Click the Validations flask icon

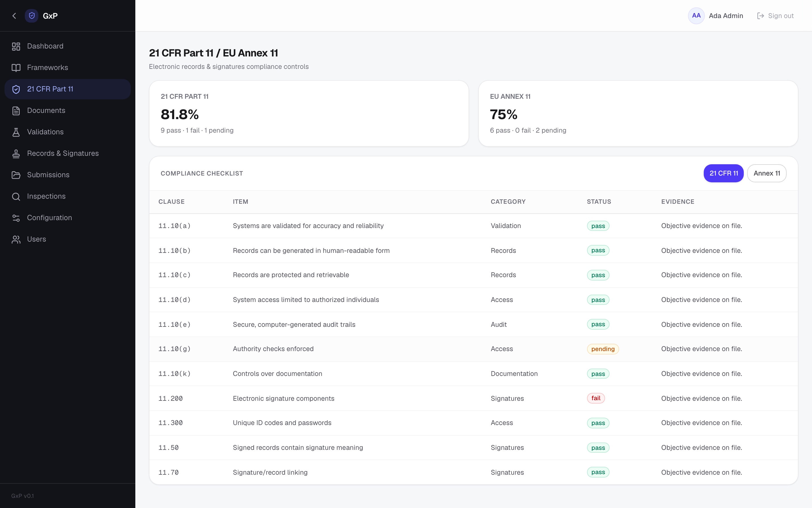(16, 132)
